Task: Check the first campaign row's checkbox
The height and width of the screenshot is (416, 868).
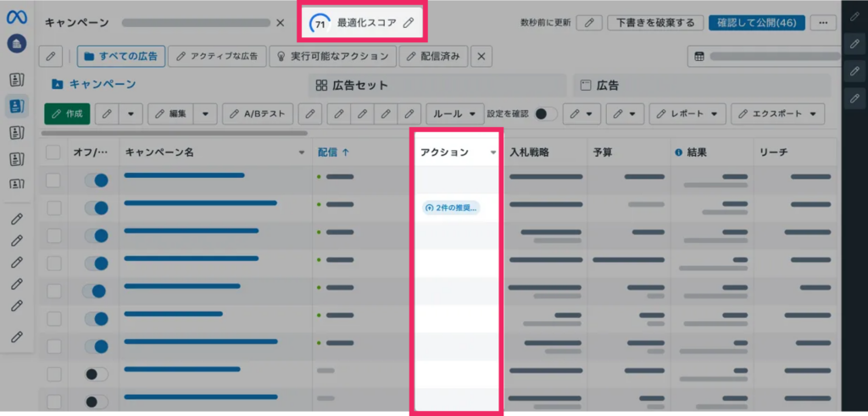Action: click(53, 180)
